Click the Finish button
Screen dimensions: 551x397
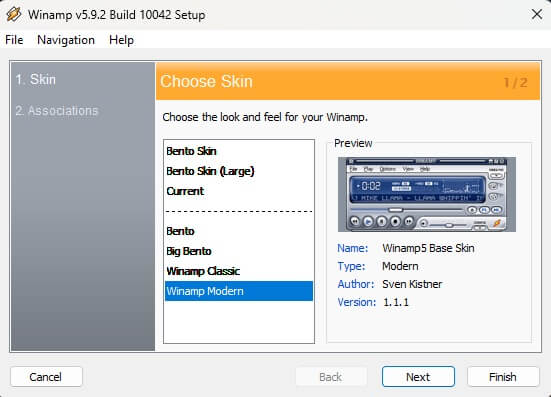point(503,377)
